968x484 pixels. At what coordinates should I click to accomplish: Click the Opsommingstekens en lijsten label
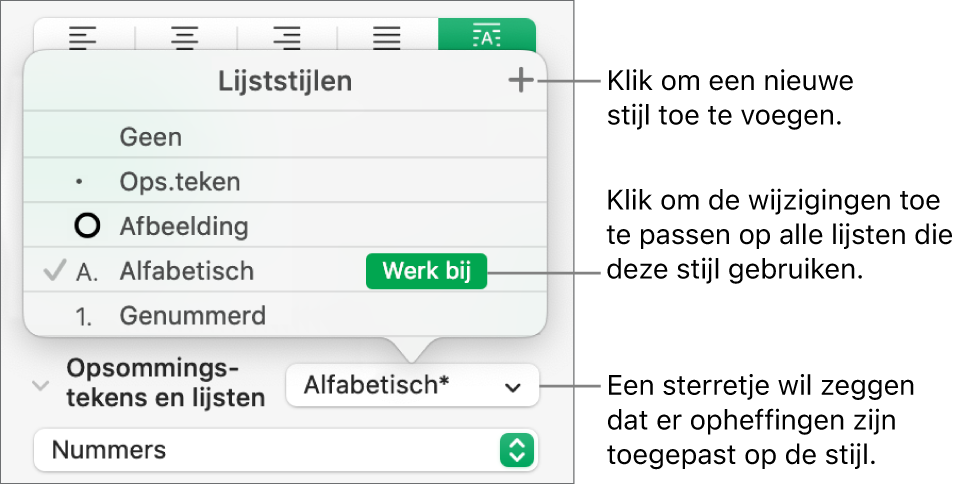click(165, 383)
